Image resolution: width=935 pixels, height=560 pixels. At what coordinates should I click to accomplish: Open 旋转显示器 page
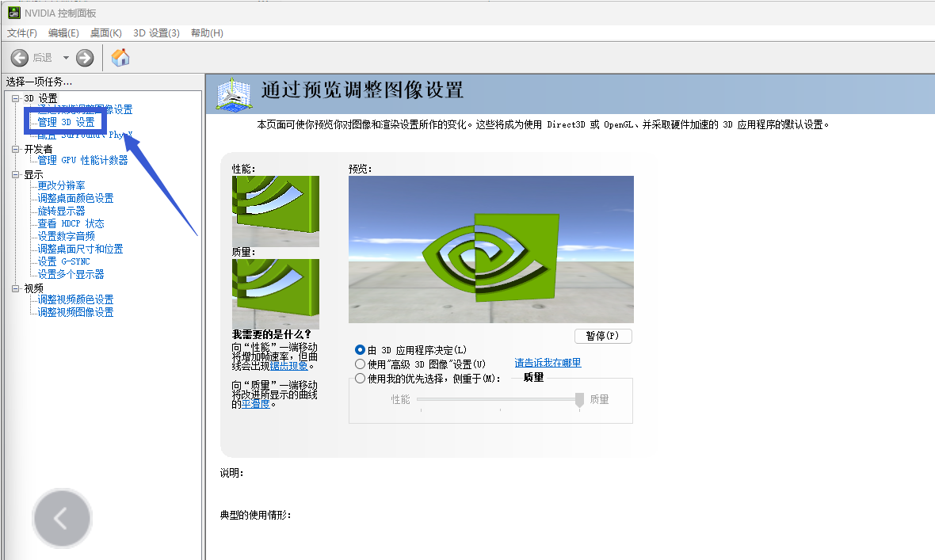click(x=62, y=211)
